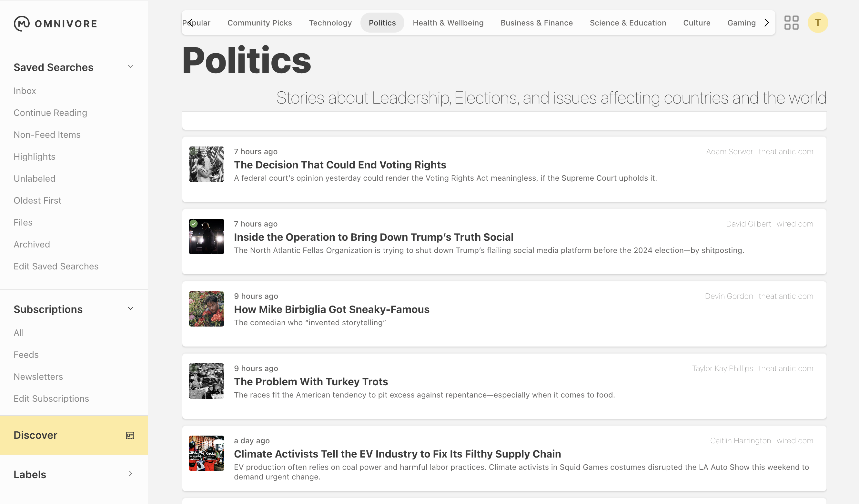Screen dimensions: 859x504
Task: Open the Community Picks tab
Action: tap(259, 23)
